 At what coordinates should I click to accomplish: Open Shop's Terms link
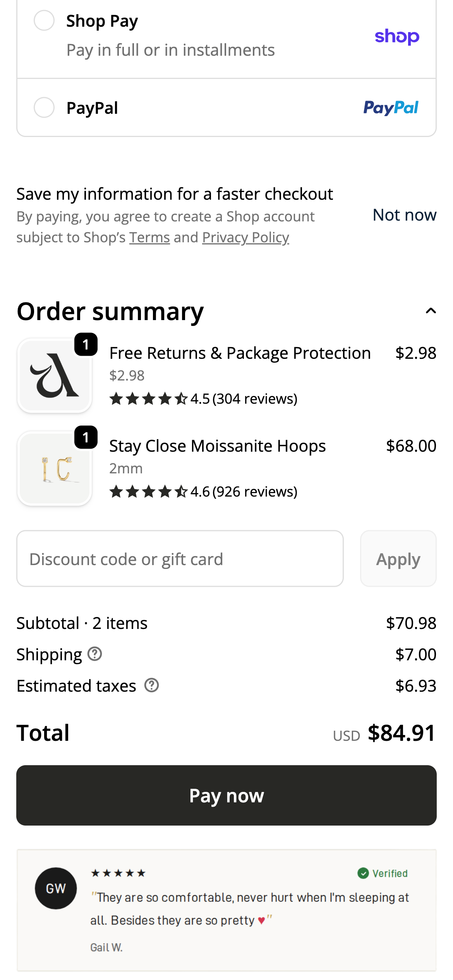click(149, 237)
